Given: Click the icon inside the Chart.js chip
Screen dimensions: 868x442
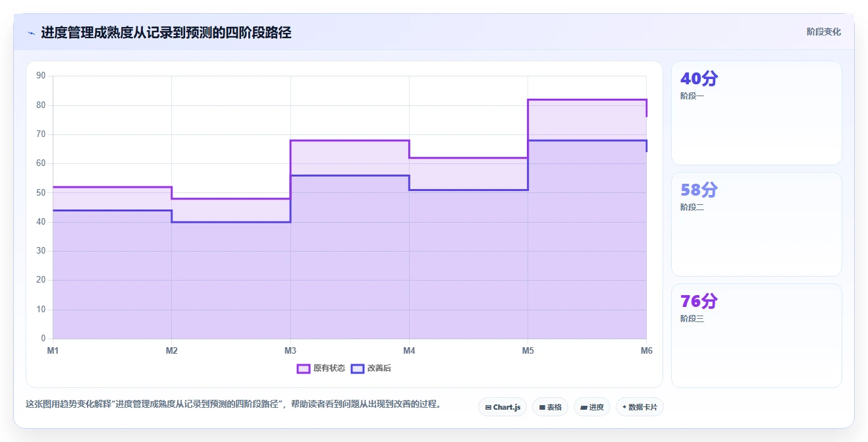Looking at the screenshot, I should (488, 408).
